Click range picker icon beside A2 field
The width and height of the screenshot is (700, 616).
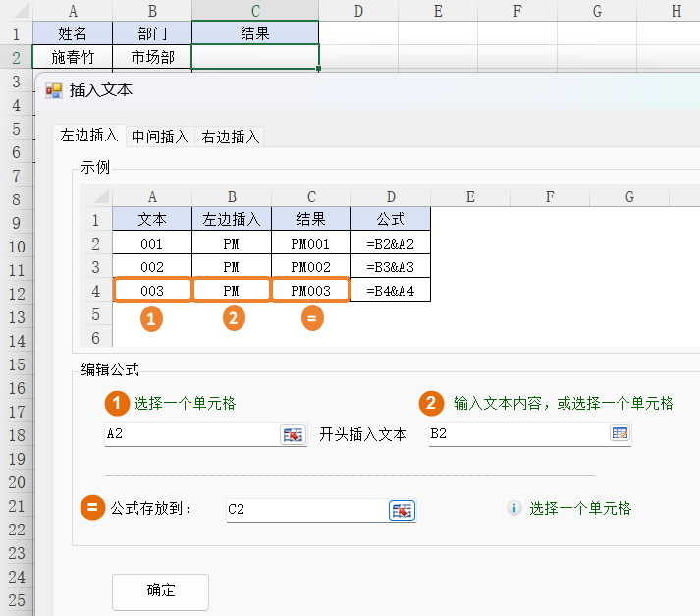(x=292, y=434)
